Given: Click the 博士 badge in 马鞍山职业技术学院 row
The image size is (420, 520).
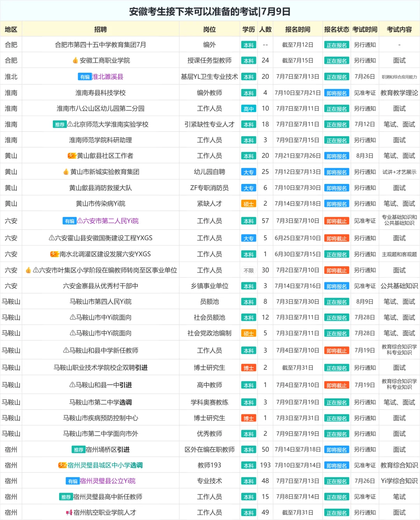Looking at the screenshot, I should point(248,368).
